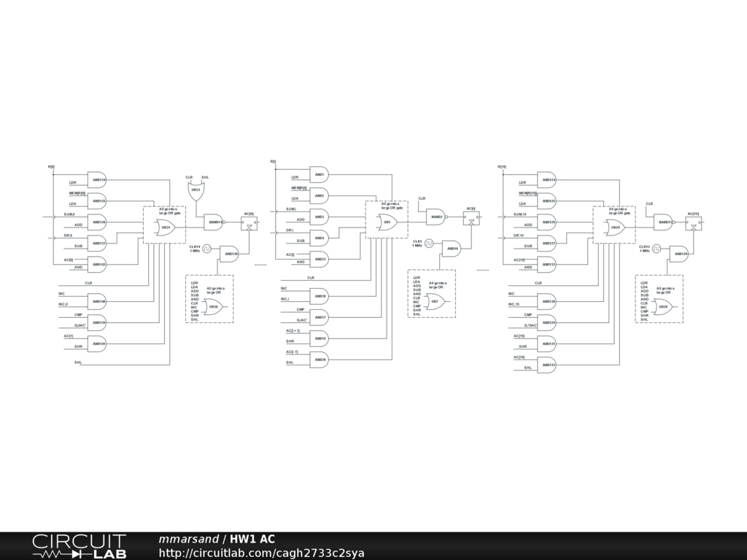Open the circuitlab.com circuit URL

(262, 553)
